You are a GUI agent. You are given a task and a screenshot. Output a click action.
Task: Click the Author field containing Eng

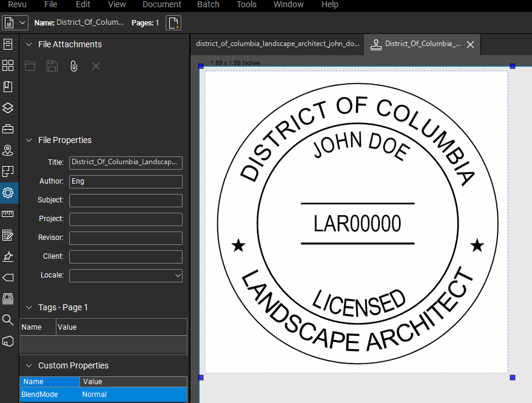click(126, 182)
